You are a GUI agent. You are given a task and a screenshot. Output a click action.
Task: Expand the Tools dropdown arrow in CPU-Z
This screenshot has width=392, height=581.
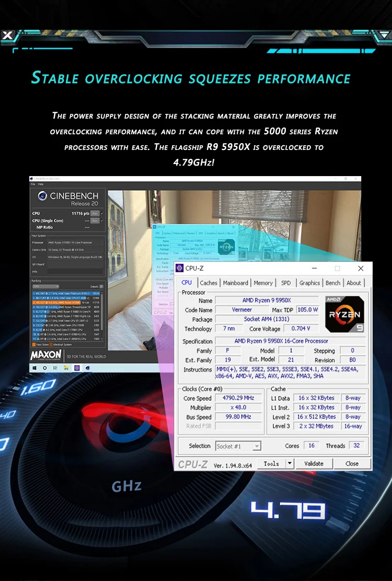(290, 463)
